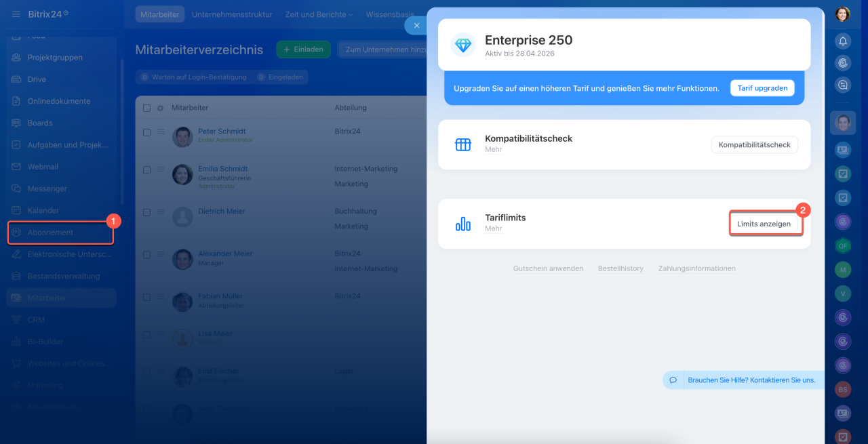Open row actions menu for Alexander Meier
Screen dimensions: 868x444
(x=161, y=255)
